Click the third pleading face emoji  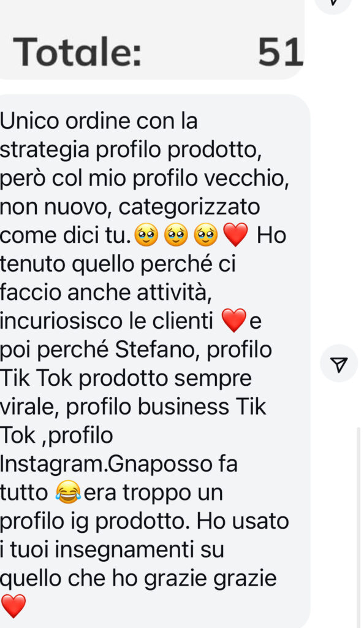point(206,235)
